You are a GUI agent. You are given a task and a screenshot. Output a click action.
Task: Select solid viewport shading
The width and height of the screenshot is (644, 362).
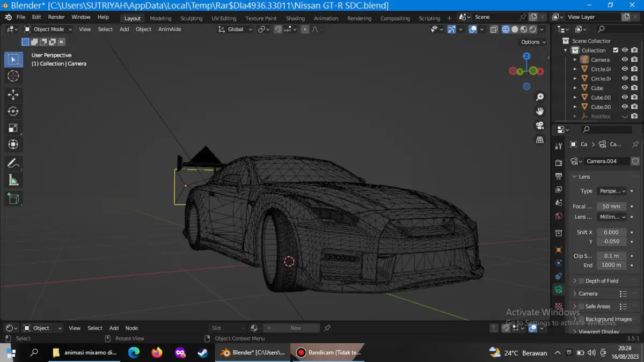click(x=515, y=29)
